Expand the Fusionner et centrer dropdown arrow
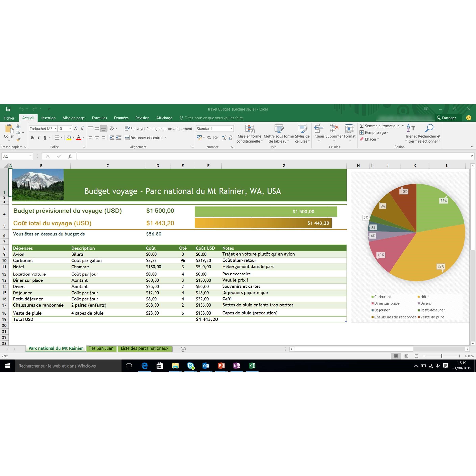Image resolution: width=476 pixels, height=476 pixels. [166, 138]
